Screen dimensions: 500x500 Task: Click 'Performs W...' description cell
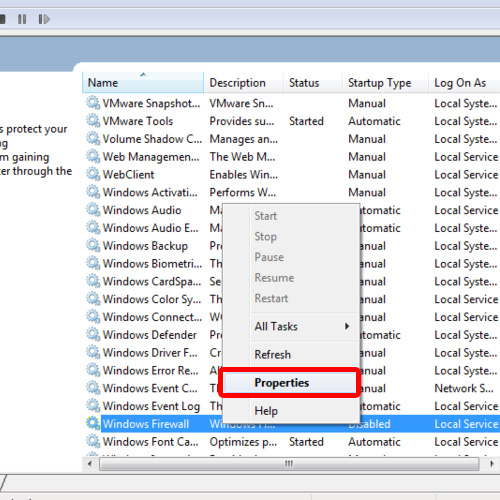(x=243, y=192)
